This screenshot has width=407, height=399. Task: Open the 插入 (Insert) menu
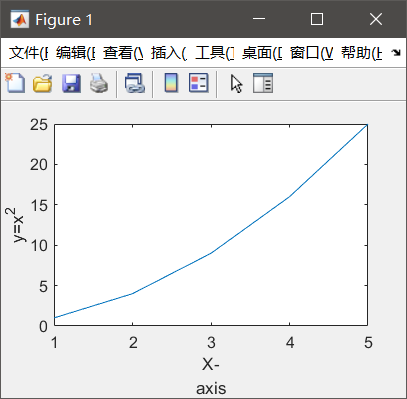169,53
